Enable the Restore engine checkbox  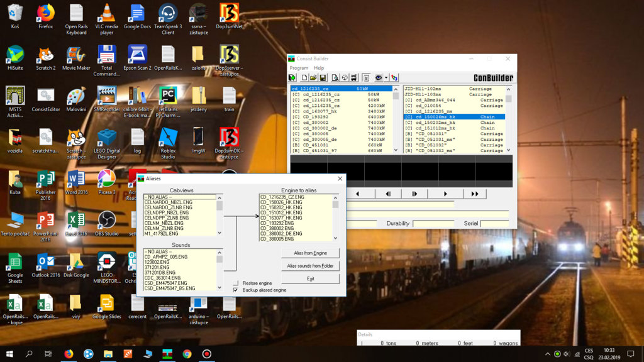click(236, 283)
